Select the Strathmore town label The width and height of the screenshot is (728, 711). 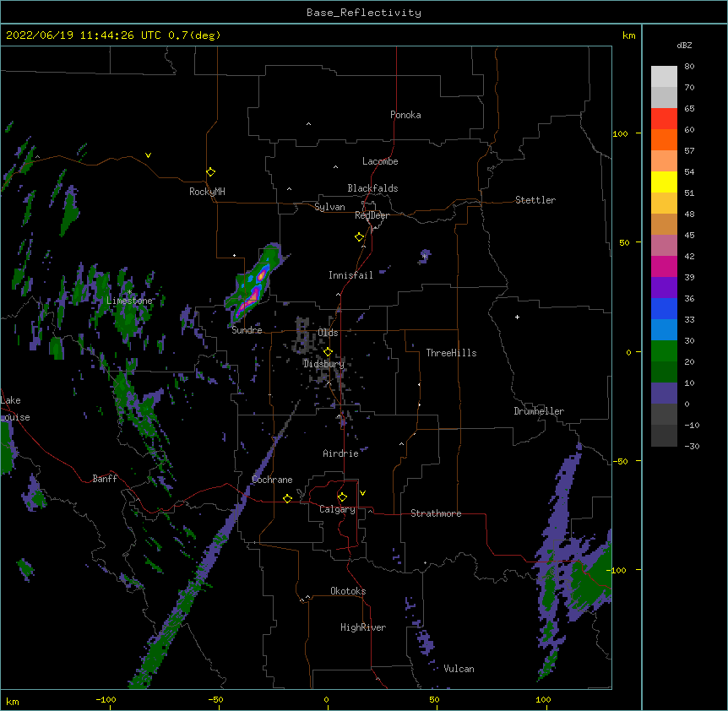(436, 513)
